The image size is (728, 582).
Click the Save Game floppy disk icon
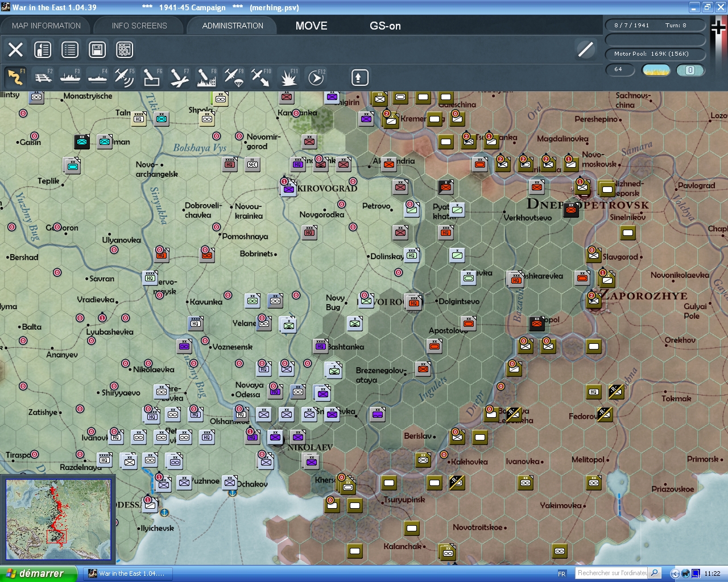pyautogui.click(x=97, y=49)
